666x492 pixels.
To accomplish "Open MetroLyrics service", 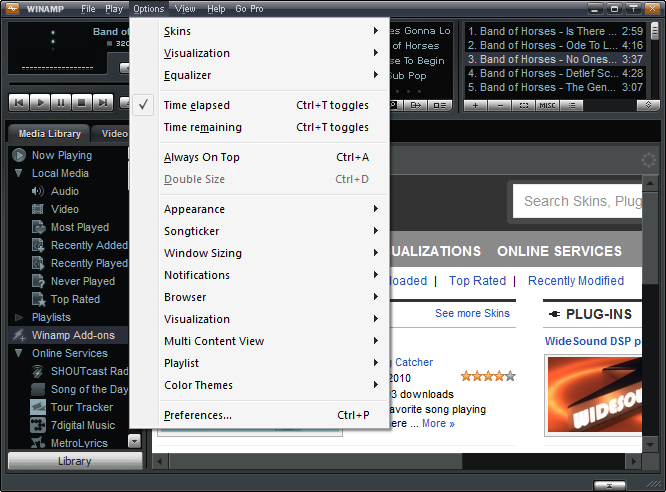I will click(x=79, y=443).
